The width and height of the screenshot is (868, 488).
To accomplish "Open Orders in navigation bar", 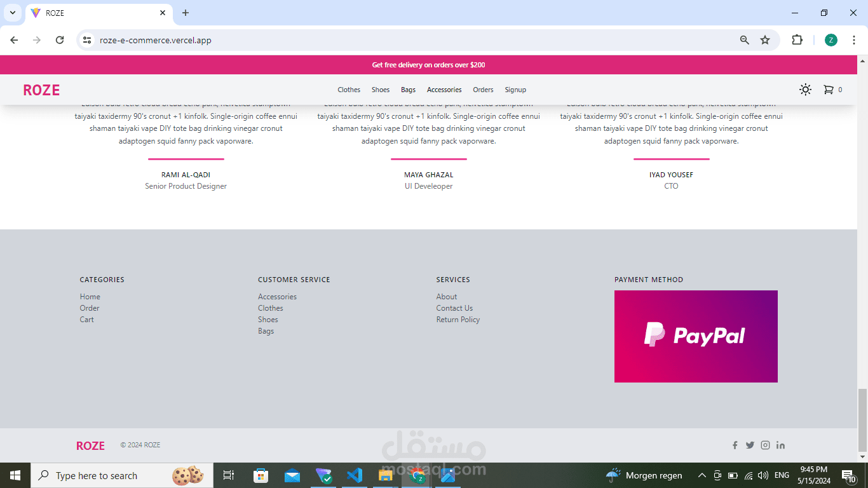I will click(x=483, y=90).
